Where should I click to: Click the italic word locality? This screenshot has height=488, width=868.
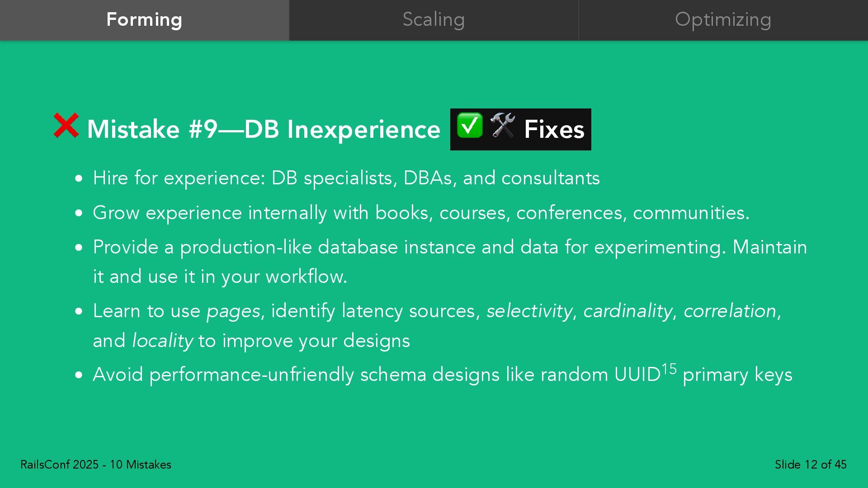coord(162,341)
